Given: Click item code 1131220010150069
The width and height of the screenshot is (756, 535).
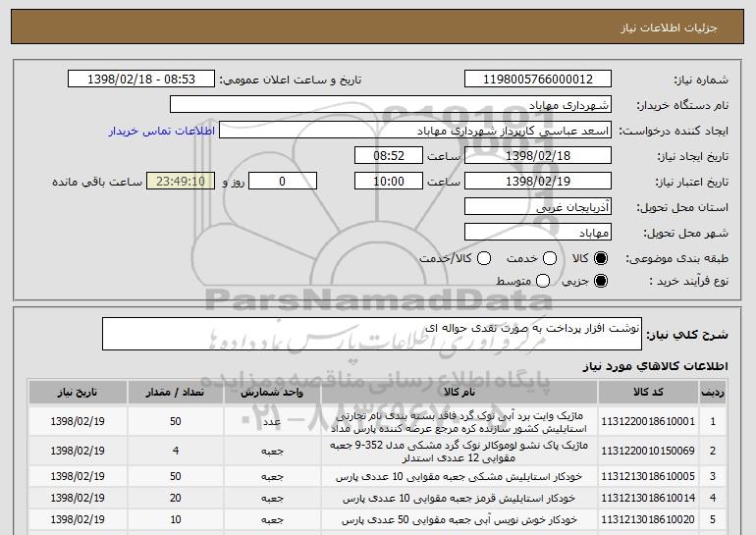Looking at the screenshot, I should click(x=648, y=451).
